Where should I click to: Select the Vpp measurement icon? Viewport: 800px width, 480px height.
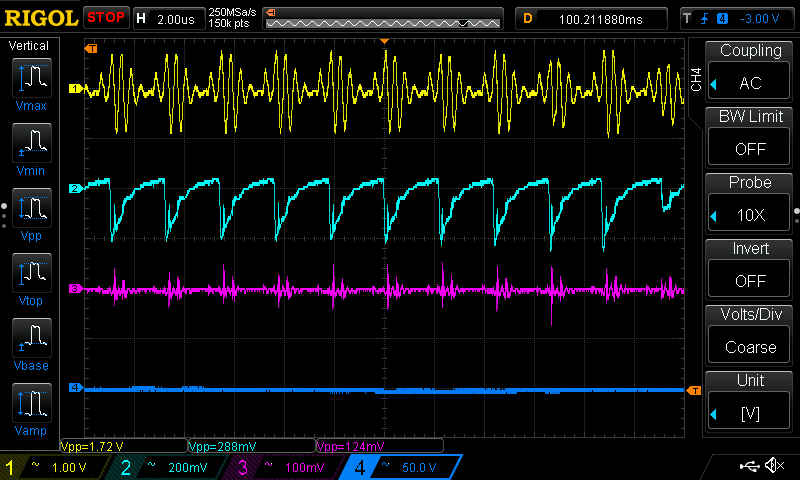pyautogui.click(x=31, y=212)
